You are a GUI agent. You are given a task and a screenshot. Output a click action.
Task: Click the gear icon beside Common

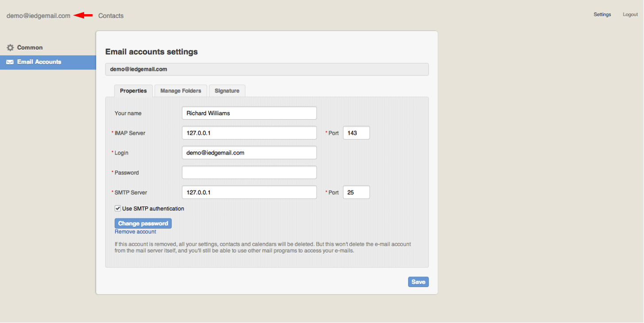pos(10,48)
